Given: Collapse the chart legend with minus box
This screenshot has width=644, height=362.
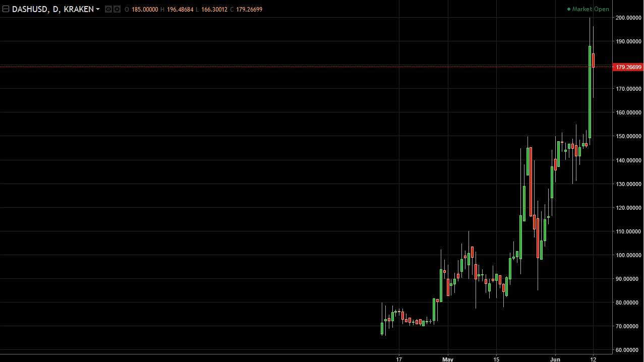Looking at the screenshot, I should 6,9.
